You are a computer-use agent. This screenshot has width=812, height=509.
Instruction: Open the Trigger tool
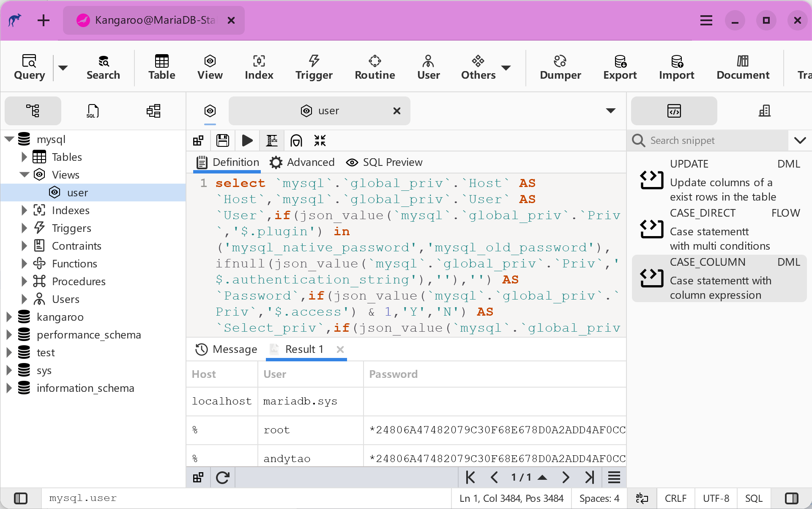pyautogui.click(x=314, y=67)
